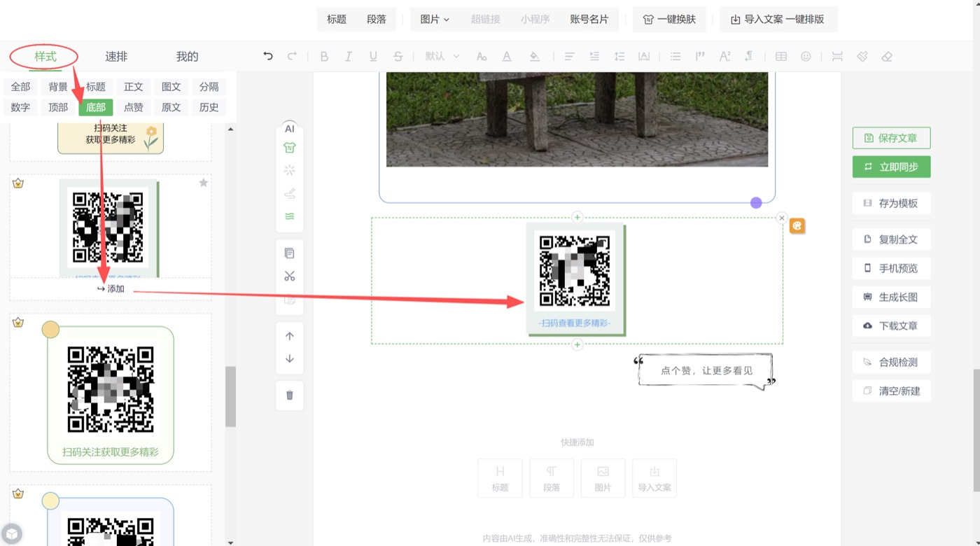Switch to the 速排 tab
980x546 pixels.
pyautogui.click(x=116, y=57)
